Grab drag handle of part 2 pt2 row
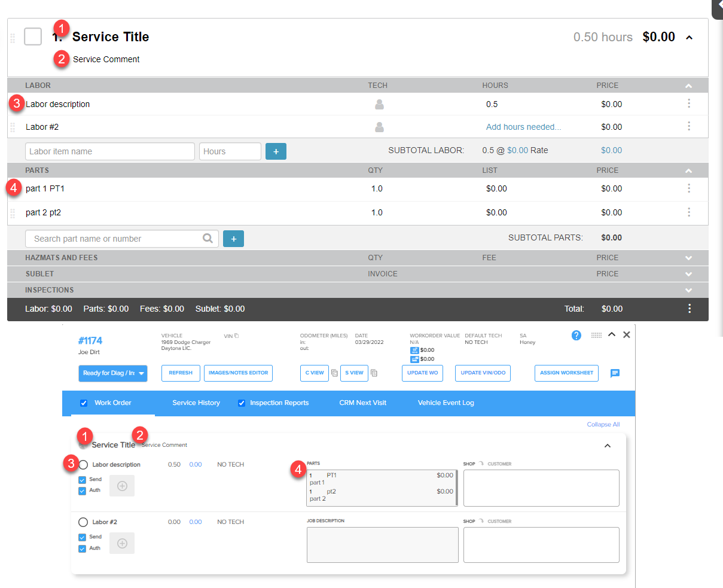723x588 pixels. [x=13, y=212]
